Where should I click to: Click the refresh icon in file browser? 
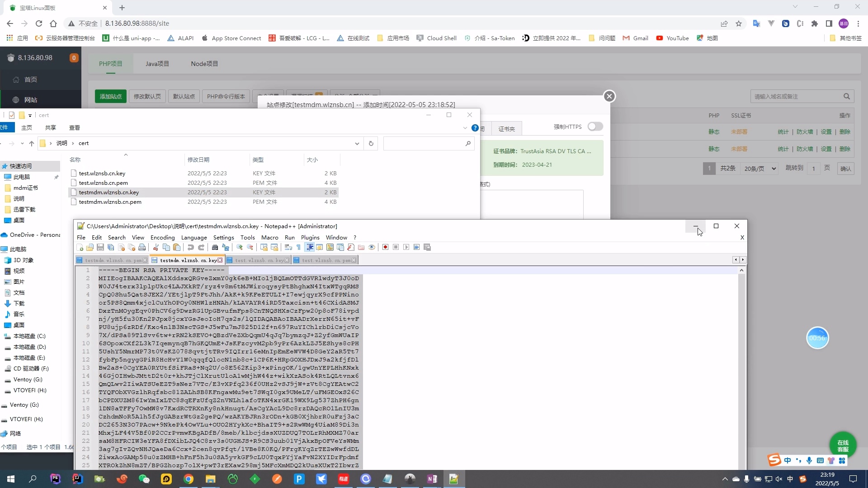coord(372,143)
